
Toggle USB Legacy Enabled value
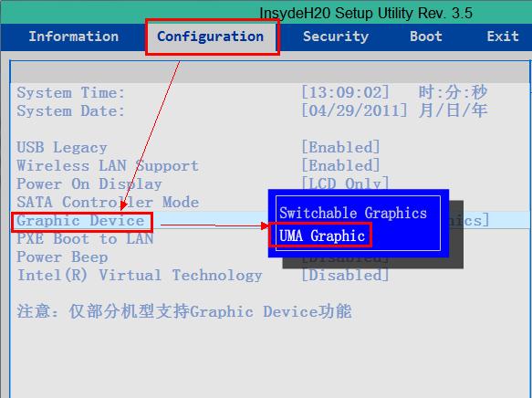(340, 148)
